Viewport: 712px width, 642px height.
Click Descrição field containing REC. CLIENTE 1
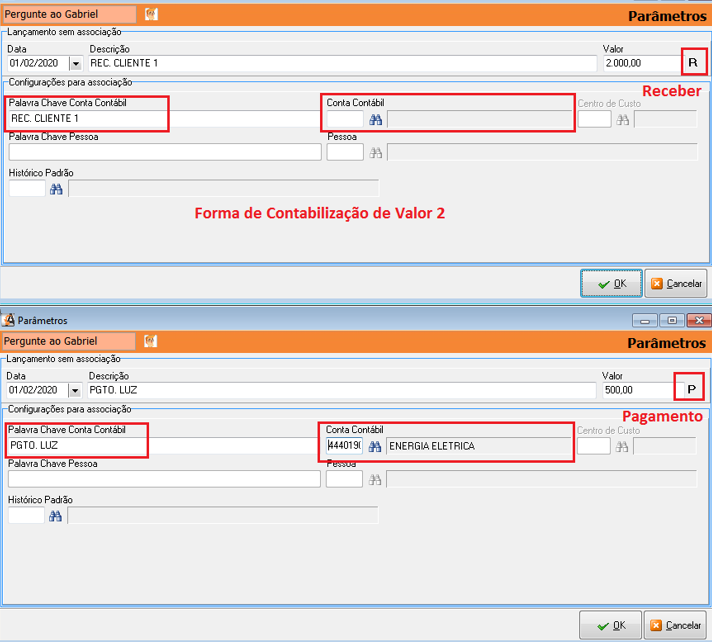(x=342, y=64)
